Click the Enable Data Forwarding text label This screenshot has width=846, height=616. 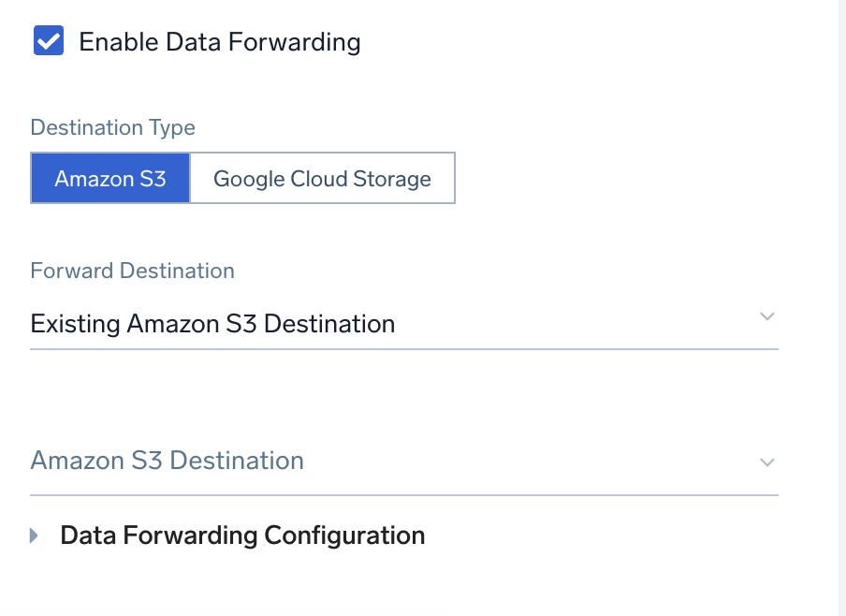[x=220, y=41]
